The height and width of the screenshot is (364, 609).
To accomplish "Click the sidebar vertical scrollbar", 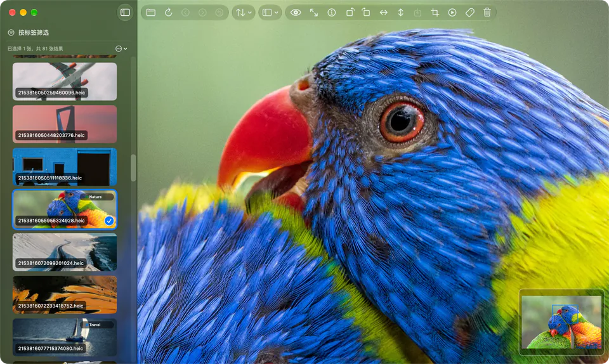I will 133,167.
